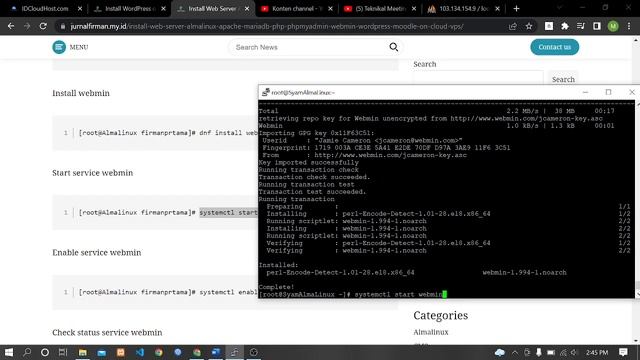Click the Contact us button
The image size is (640, 360).
pos(554,47)
